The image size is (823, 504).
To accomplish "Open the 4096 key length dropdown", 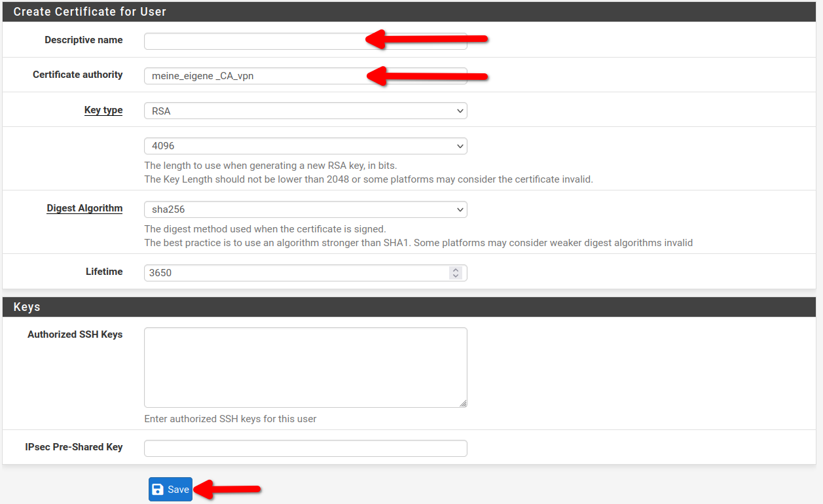I will (305, 146).
